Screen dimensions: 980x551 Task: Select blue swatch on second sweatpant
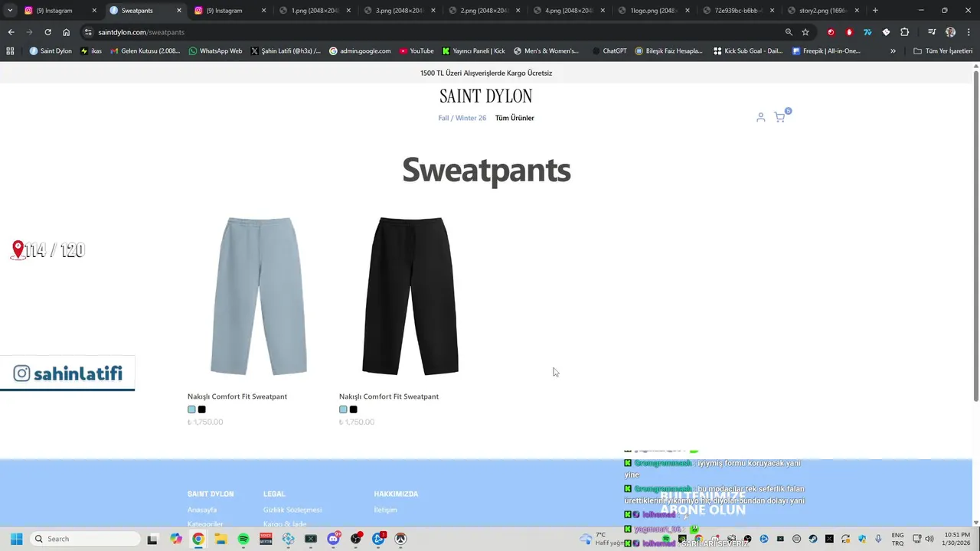click(343, 409)
